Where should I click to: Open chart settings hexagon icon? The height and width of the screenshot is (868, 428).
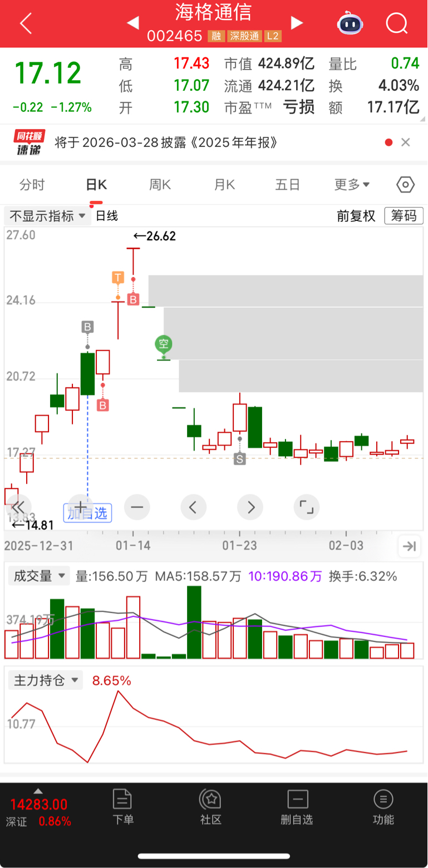[405, 184]
